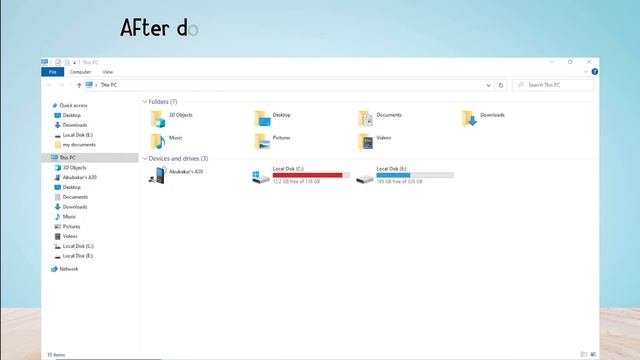Image resolution: width=640 pixels, height=360 pixels.
Task: Select Local Disk (E:) under Quick access
Action: pyautogui.click(x=78, y=135)
